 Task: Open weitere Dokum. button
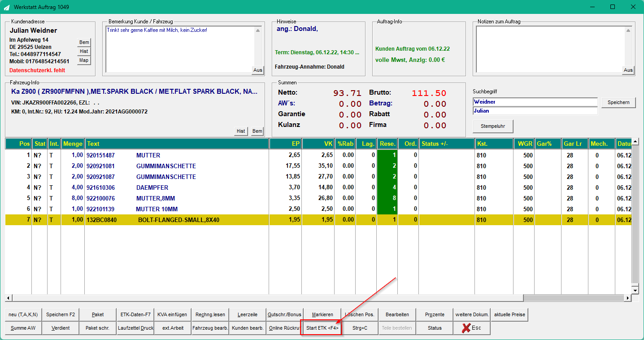[472, 314]
